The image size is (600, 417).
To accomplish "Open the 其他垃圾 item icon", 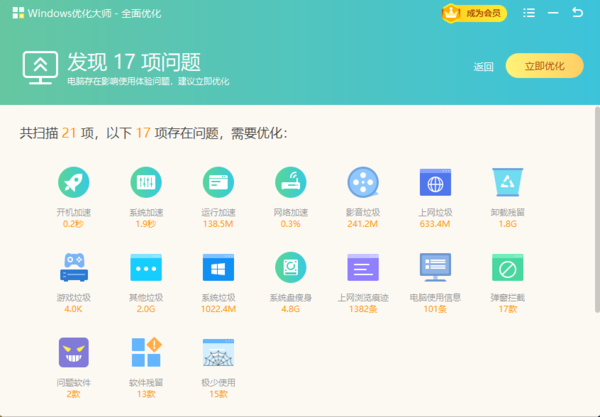I will tap(146, 267).
